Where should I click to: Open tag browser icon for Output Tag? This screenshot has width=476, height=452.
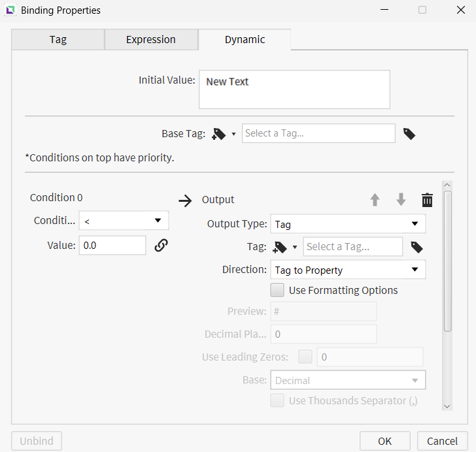pos(416,248)
